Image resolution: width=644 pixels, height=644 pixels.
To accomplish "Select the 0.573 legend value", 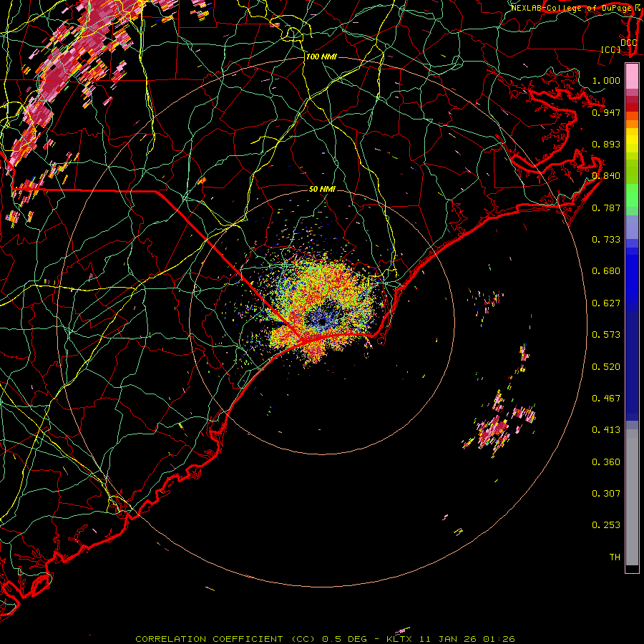I will pyautogui.click(x=606, y=335).
